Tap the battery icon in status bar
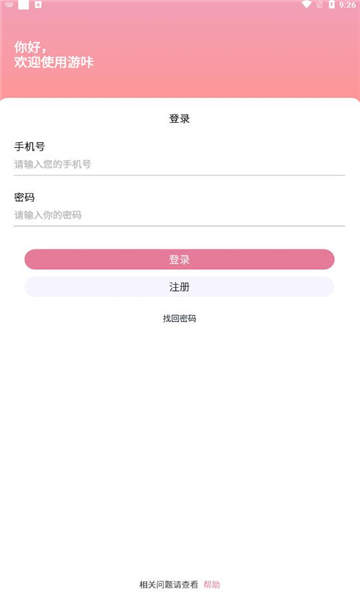 (332, 5)
